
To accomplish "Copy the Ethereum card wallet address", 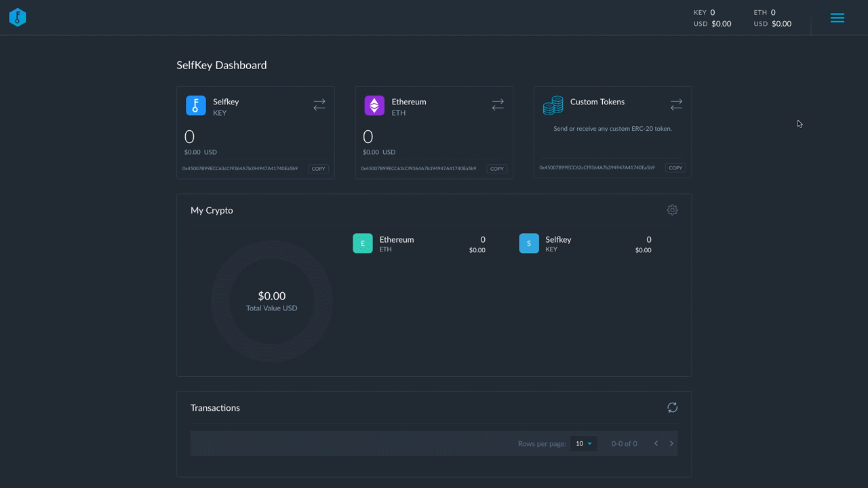I will (497, 169).
